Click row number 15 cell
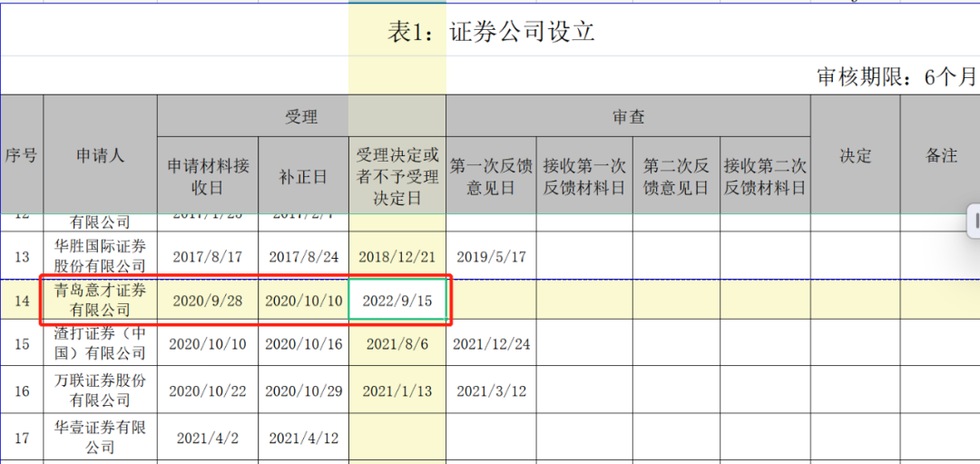The image size is (980, 464). tap(22, 343)
